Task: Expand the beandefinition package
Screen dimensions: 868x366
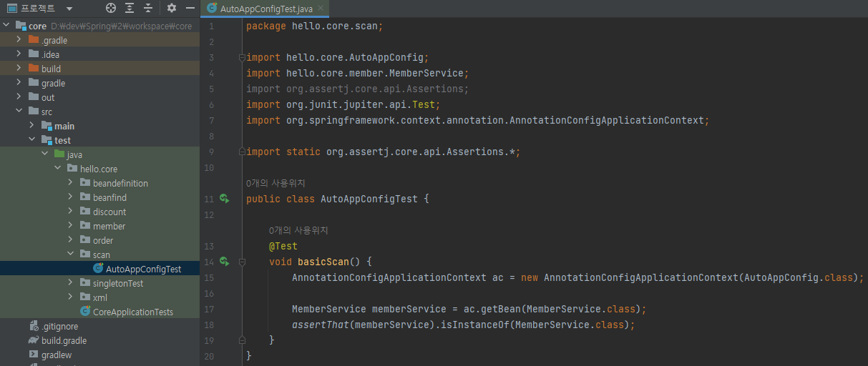Action: click(x=71, y=183)
